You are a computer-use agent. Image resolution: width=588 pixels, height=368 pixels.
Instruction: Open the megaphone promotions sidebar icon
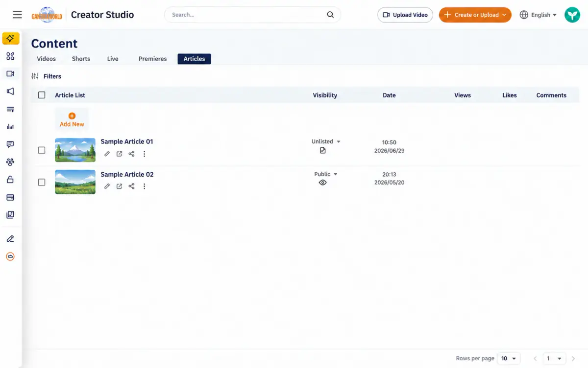tap(10, 92)
